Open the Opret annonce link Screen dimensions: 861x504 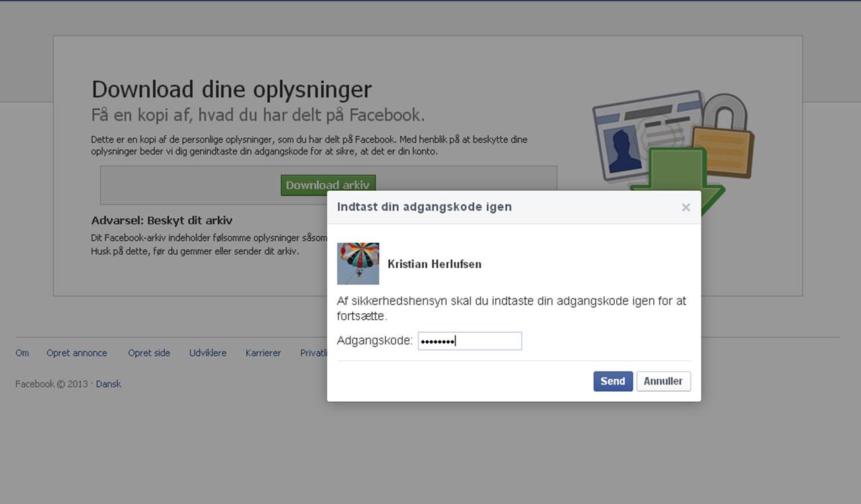coord(77,353)
